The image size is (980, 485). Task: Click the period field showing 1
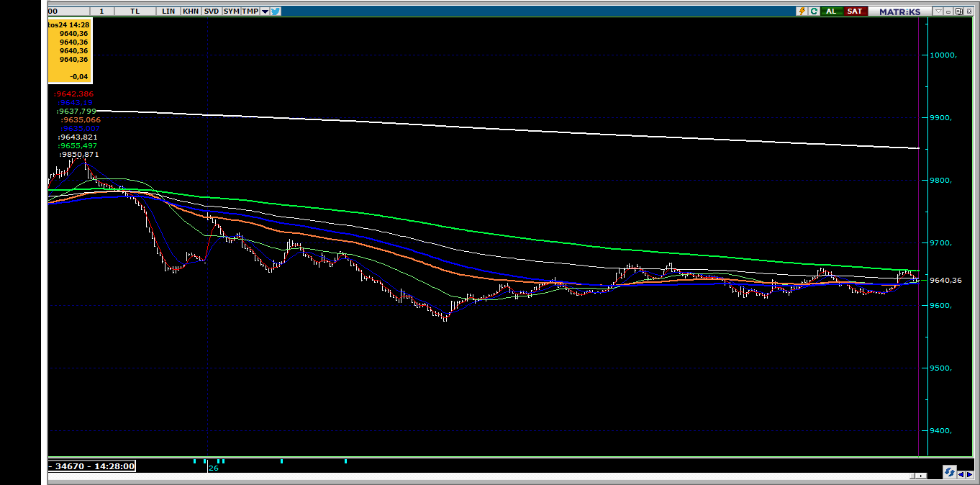pos(102,11)
